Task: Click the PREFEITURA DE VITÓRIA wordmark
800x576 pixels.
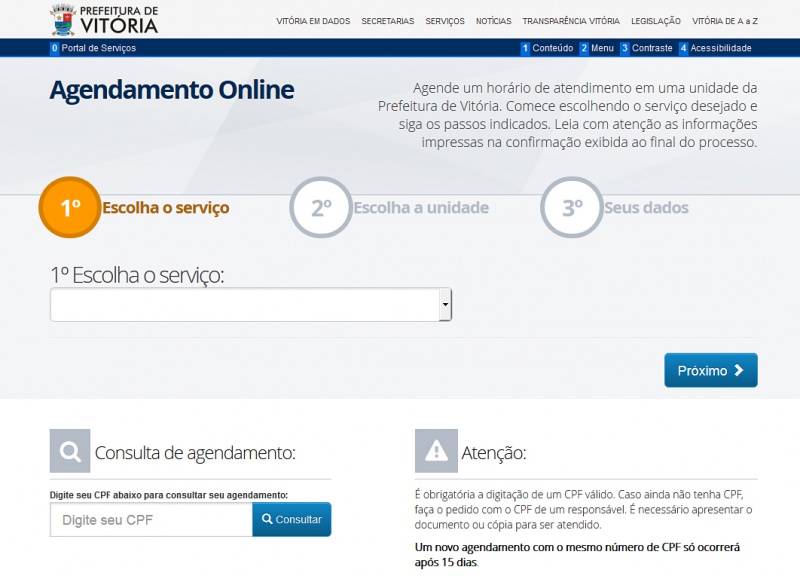Action: pos(119,20)
